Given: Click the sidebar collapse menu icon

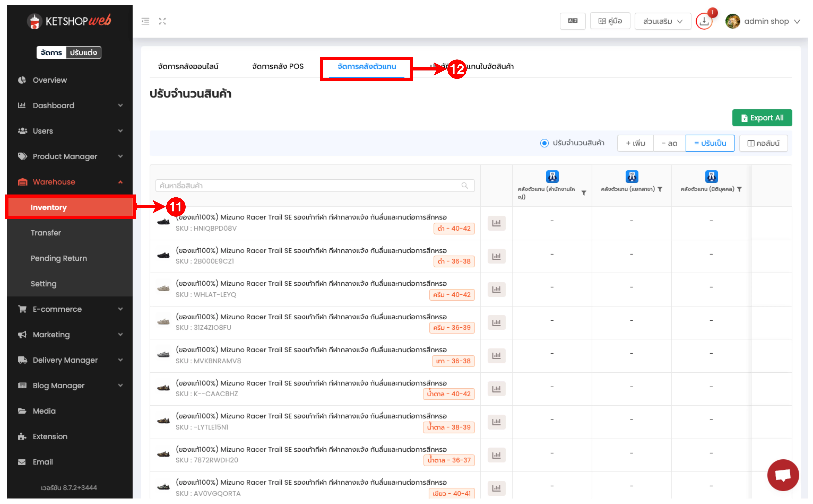Looking at the screenshot, I should [x=145, y=21].
